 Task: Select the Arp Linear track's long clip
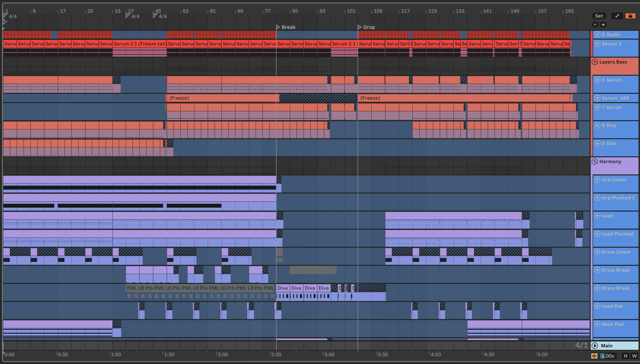[x=139, y=180]
